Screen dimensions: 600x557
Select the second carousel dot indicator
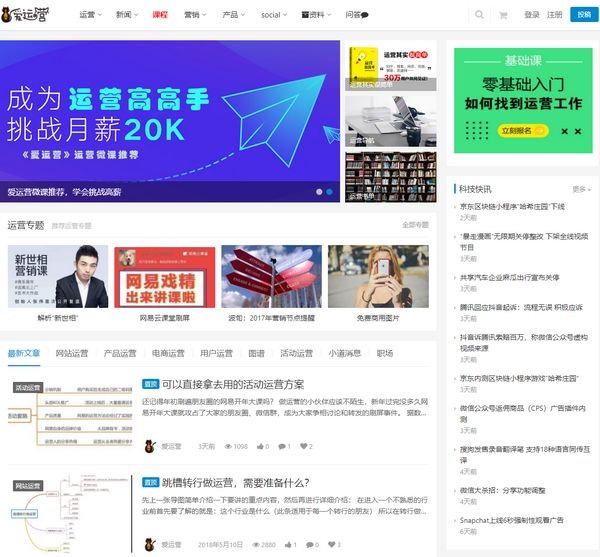click(x=329, y=192)
